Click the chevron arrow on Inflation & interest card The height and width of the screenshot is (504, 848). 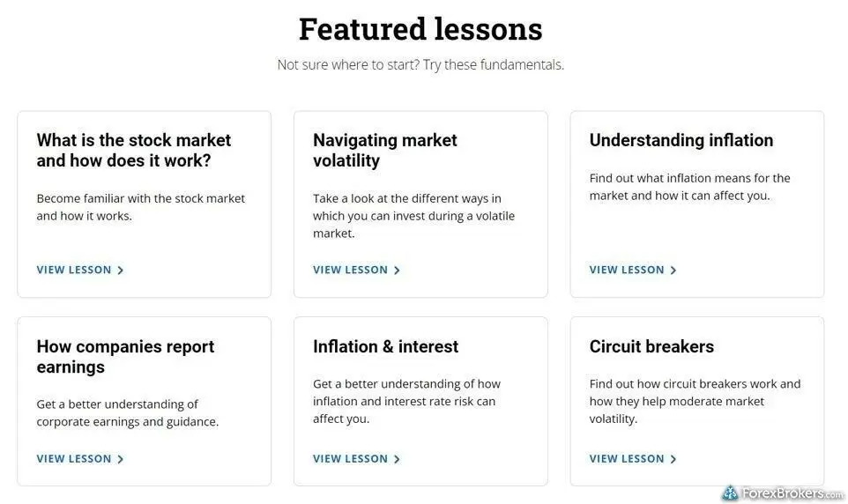(x=397, y=458)
